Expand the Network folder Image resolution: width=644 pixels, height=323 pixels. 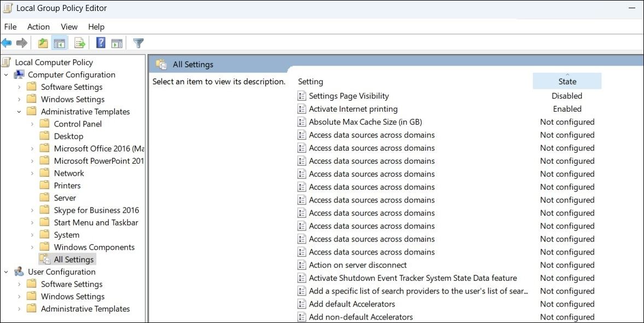tap(33, 173)
